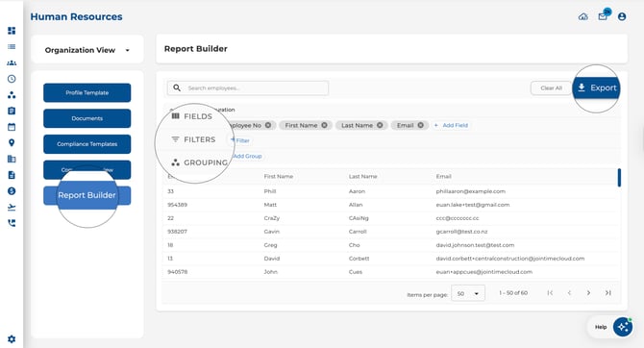Sort by the Last Name column header
Image resolution: width=644 pixels, height=348 pixels.
(x=362, y=176)
